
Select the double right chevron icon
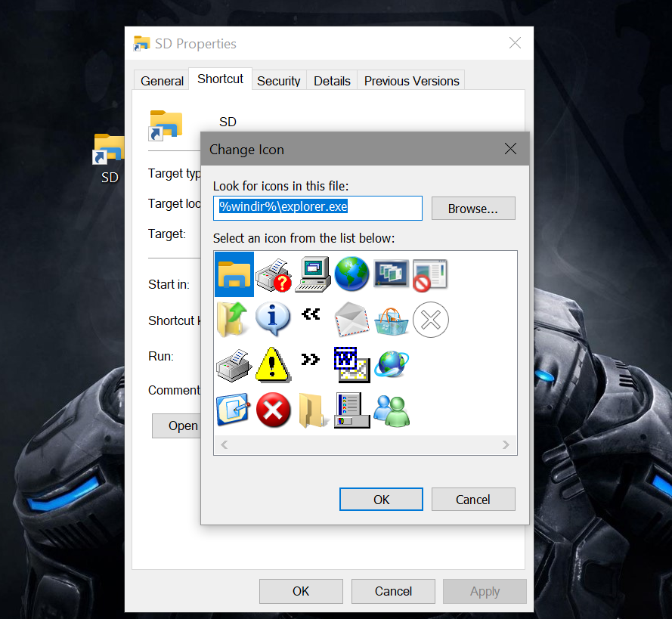[310, 359]
